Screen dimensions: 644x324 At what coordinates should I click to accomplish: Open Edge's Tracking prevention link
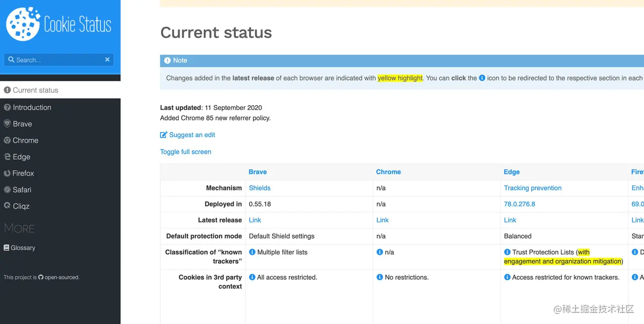[532, 188]
